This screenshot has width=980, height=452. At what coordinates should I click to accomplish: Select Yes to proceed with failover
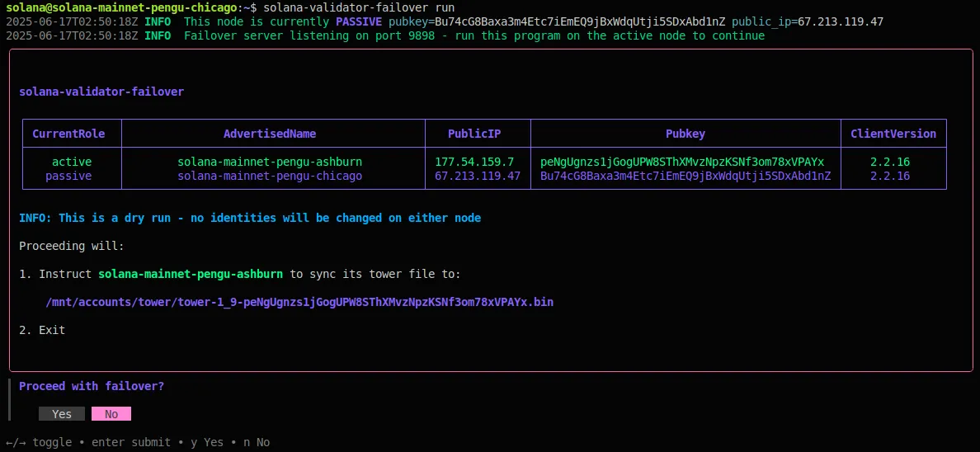[62, 414]
